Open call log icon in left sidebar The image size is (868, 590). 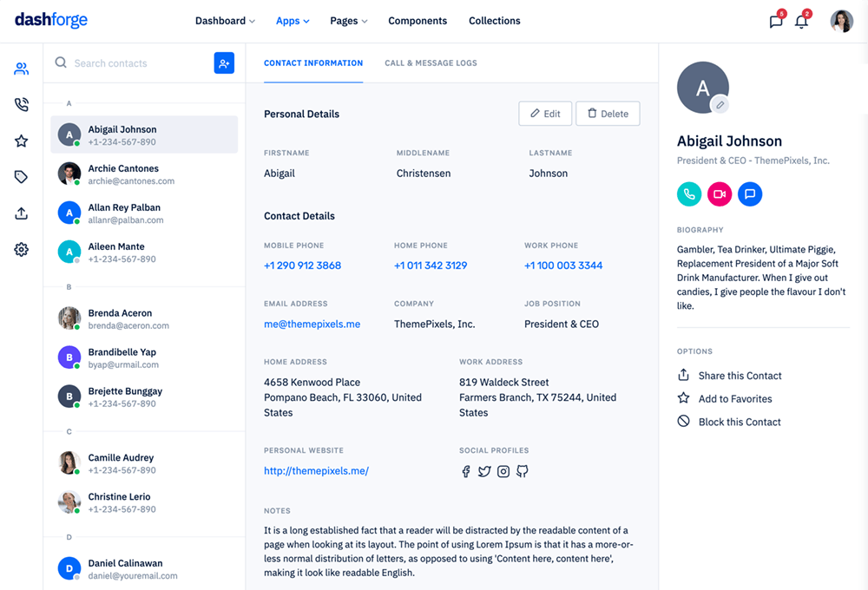pos(22,105)
